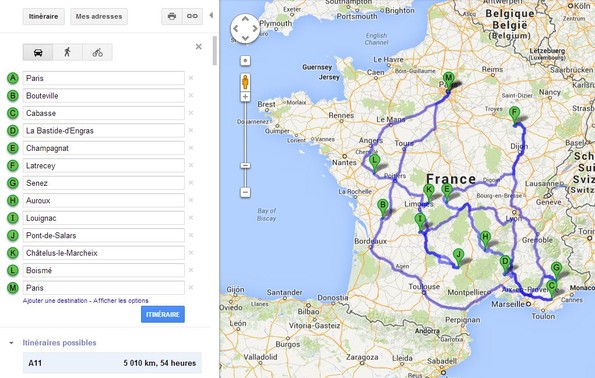Click the Ajouter une destination link
The image size is (595, 378).
click(55, 301)
